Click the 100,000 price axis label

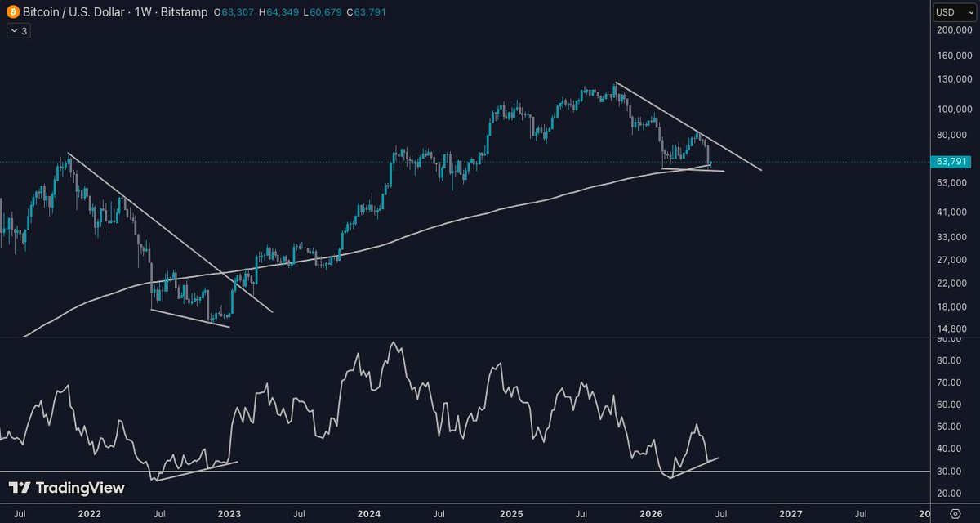955,110
